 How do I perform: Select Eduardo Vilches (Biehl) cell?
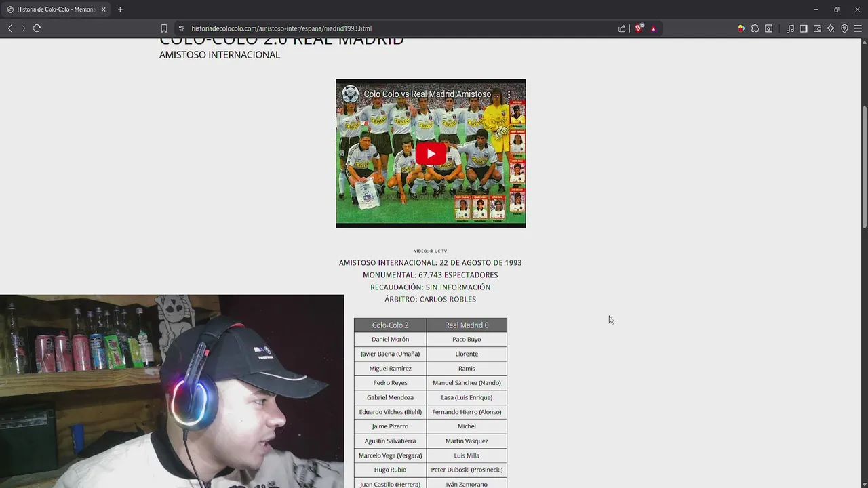pos(390,412)
